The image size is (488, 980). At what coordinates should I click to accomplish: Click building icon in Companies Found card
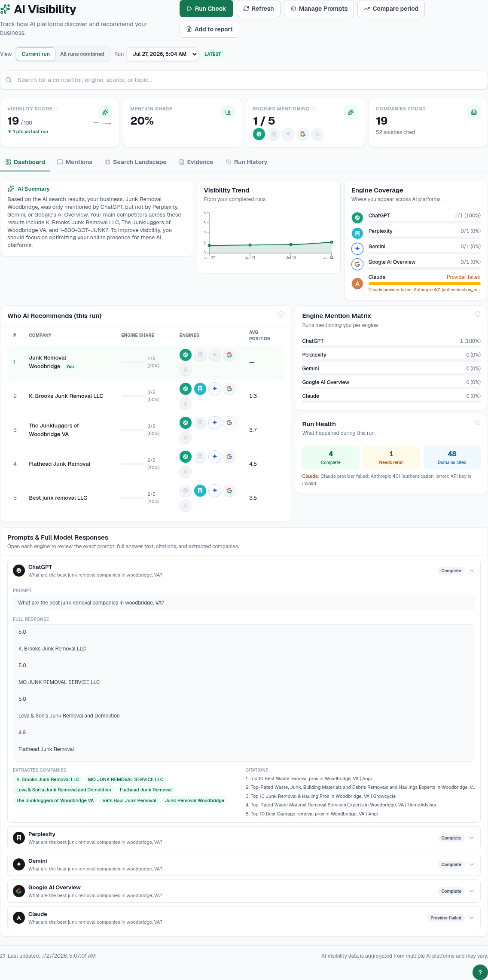(474, 112)
